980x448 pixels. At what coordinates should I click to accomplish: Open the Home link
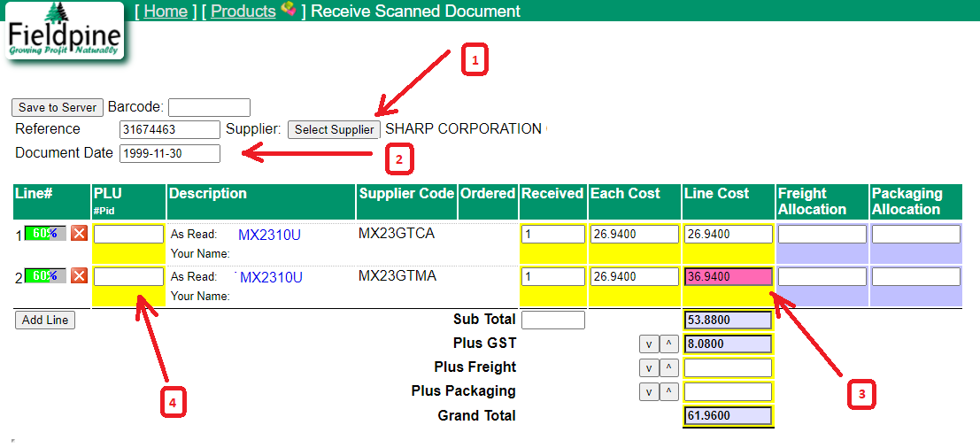(x=166, y=12)
